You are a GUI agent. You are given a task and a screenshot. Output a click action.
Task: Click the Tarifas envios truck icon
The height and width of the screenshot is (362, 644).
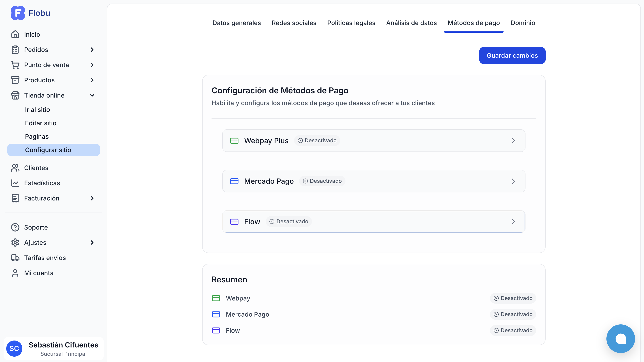coord(15,258)
